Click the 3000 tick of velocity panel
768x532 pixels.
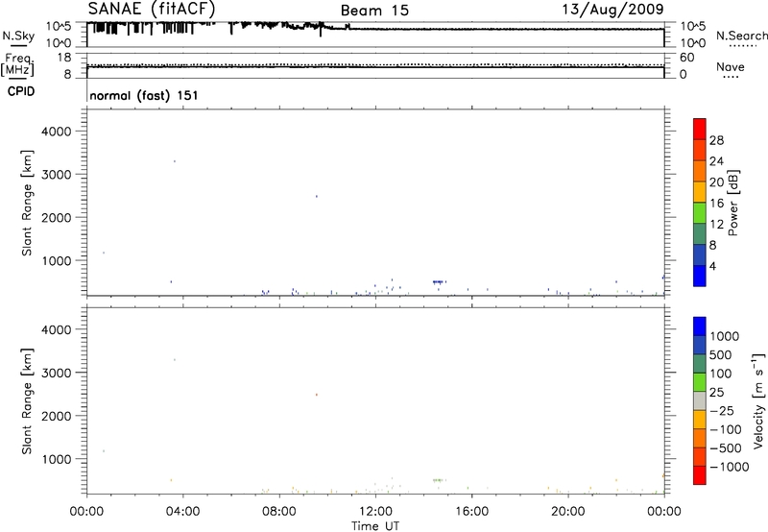click(57, 373)
